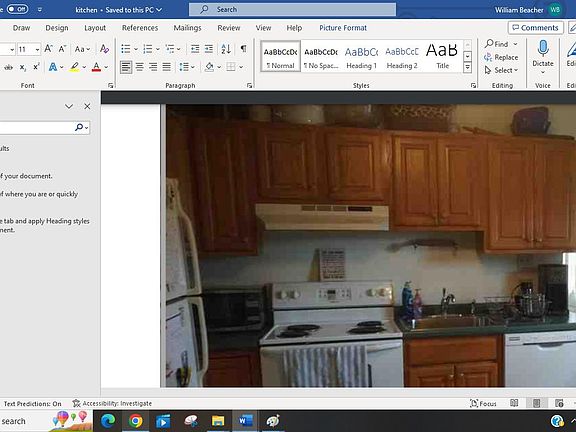Viewport: 576px width, 432px height.
Task: Switch to Focus mode
Action: tap(483, 403)
